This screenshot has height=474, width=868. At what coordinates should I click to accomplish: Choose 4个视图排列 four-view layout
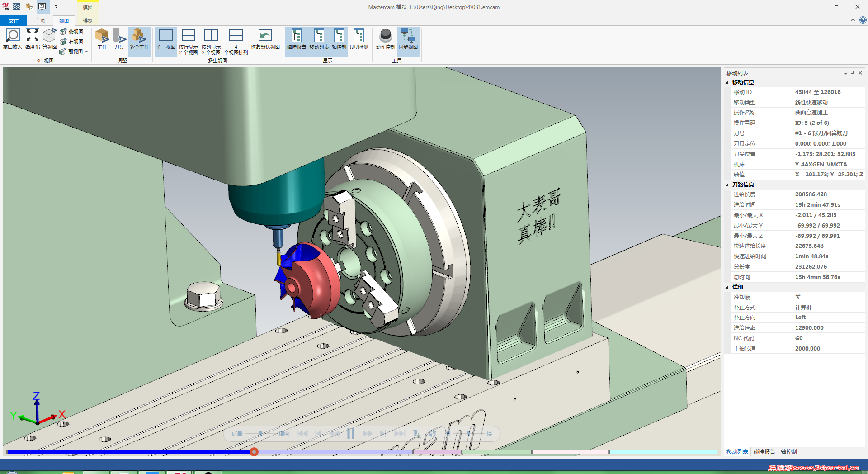(x=236, y=41)
